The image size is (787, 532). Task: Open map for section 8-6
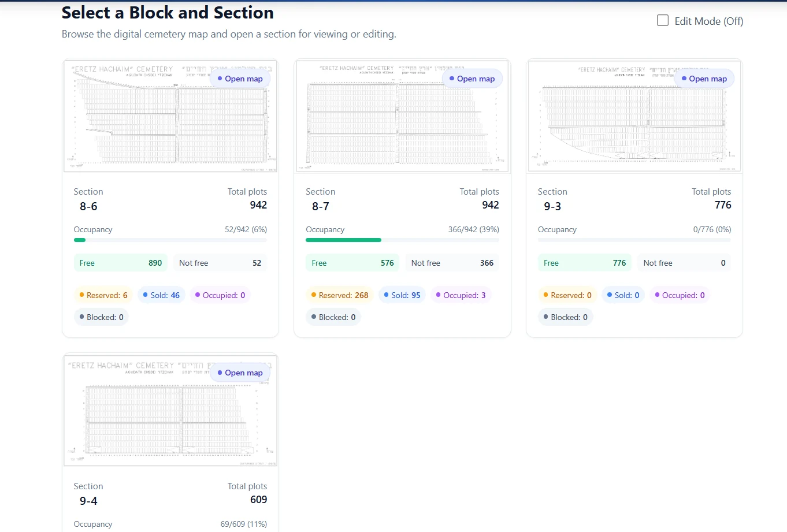point(240,79)
